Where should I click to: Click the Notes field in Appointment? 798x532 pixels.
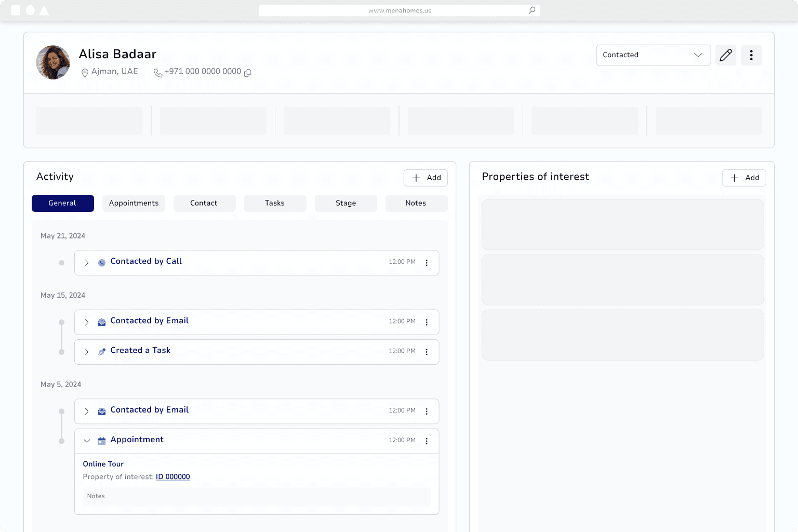(257, 496)
